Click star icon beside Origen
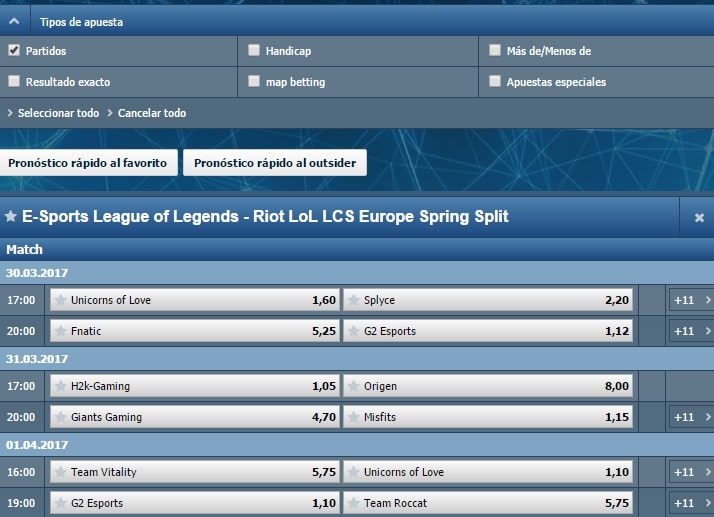714x517 pixels. click(353, 386)
